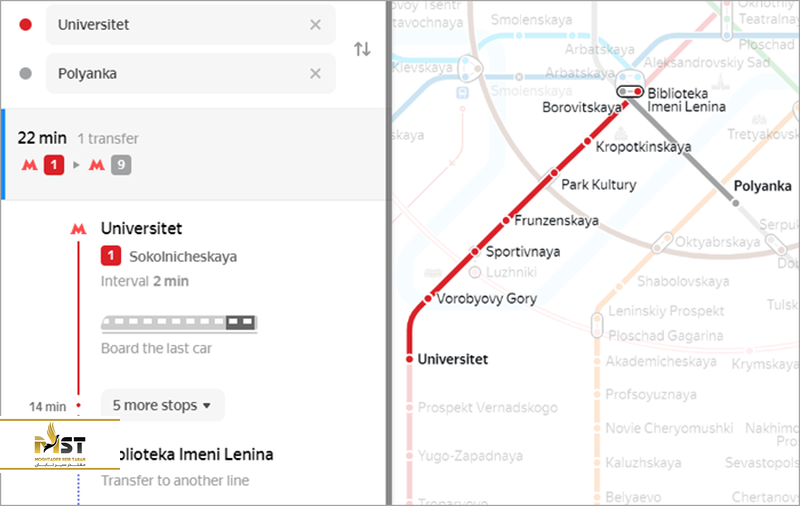Click the red origin point marker
The width and height of the screenshot is (800, 506).
(x=26, y=24)
